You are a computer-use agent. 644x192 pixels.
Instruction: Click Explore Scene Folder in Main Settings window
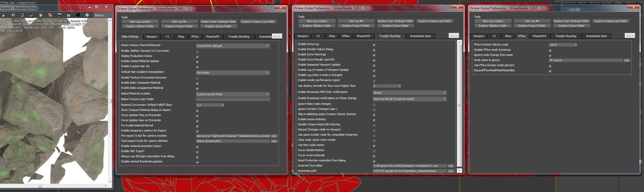[218, 26]
